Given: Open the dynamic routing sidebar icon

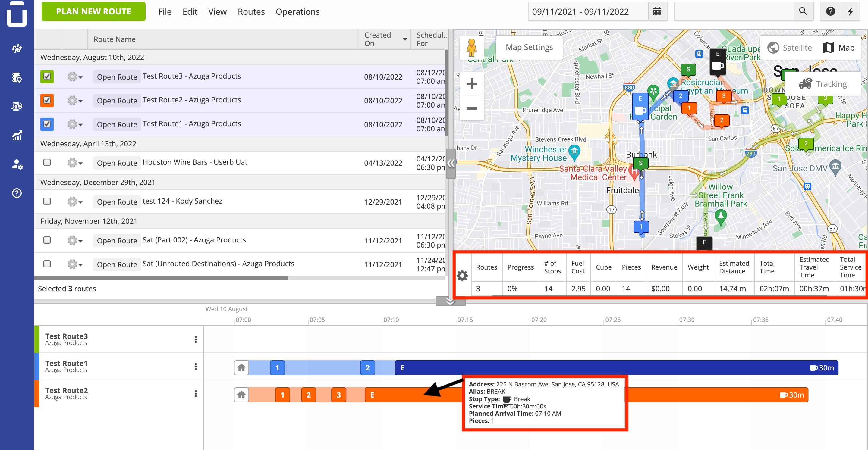Looking at the screenshot, I should point(17,48).
